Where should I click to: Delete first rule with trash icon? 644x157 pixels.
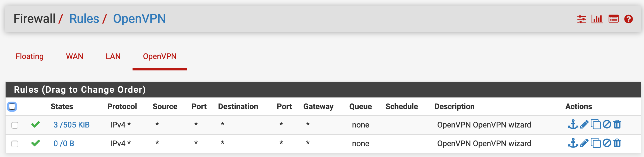pyautogui.click(x=617, y=124)
